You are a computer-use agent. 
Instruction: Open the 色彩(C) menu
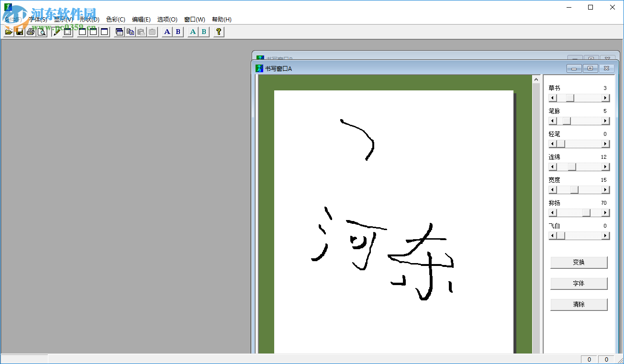pos(115,19)
